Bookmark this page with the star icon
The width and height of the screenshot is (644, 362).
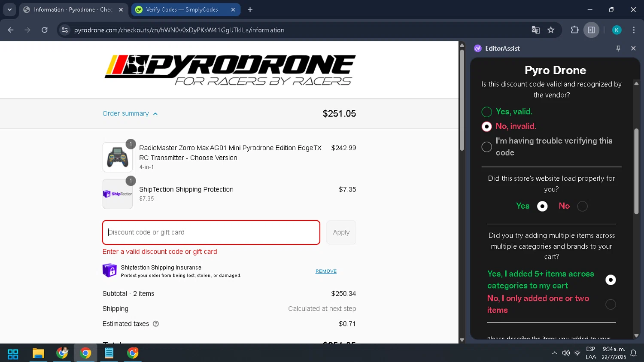[551, 30]
